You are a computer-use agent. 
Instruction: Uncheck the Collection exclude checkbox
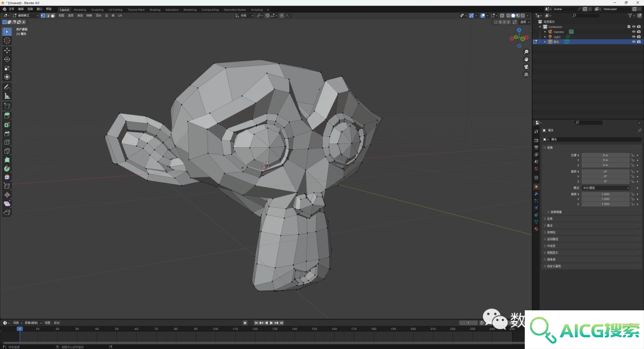[629, 27]
